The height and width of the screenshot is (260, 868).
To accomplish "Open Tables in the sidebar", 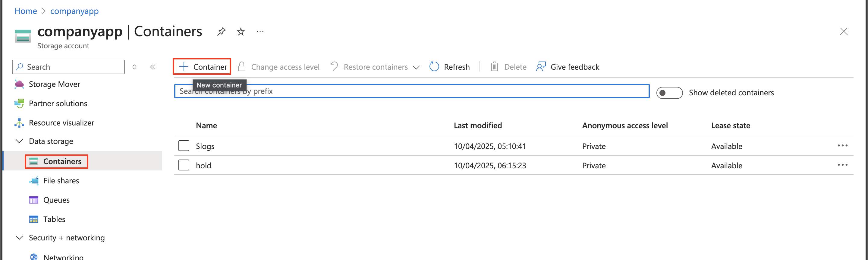I will pyautogui.click(x=54, y=219).
